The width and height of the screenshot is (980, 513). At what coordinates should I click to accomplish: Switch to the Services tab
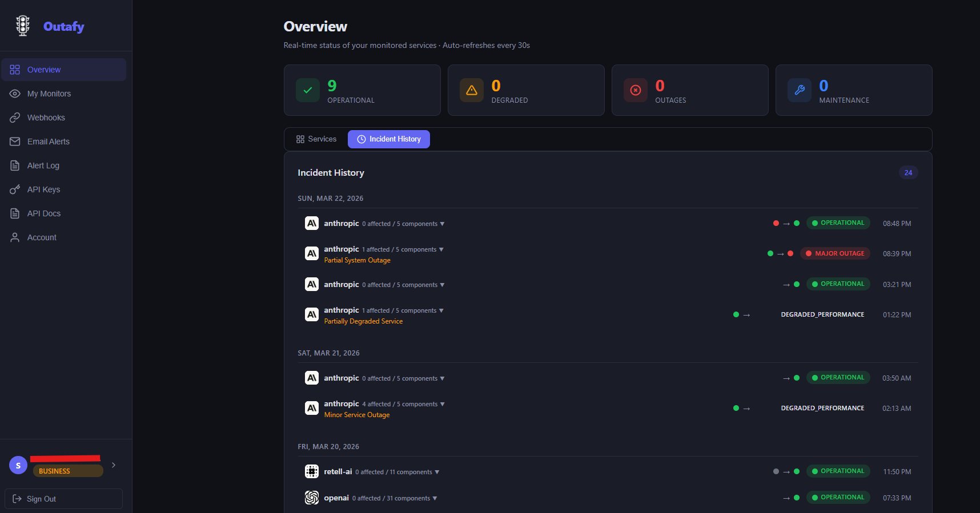[x=316, y=139]
